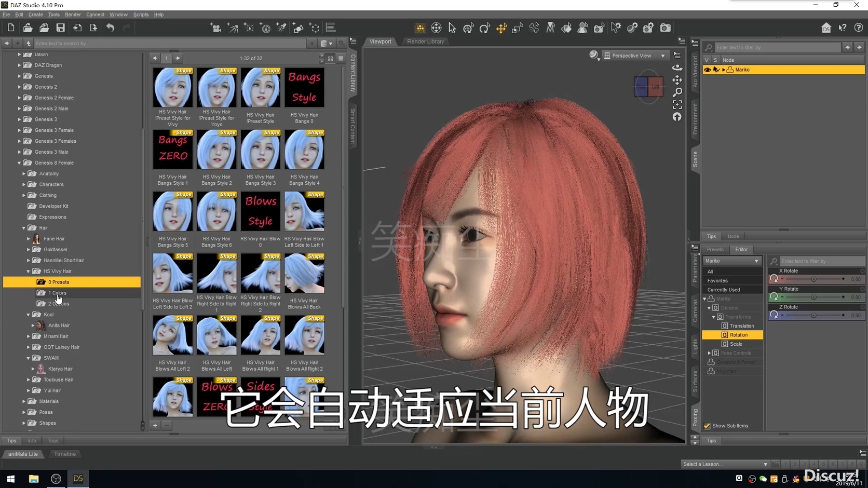
Task: Adjust the X Rotate slider
Action: pos(814,279)
